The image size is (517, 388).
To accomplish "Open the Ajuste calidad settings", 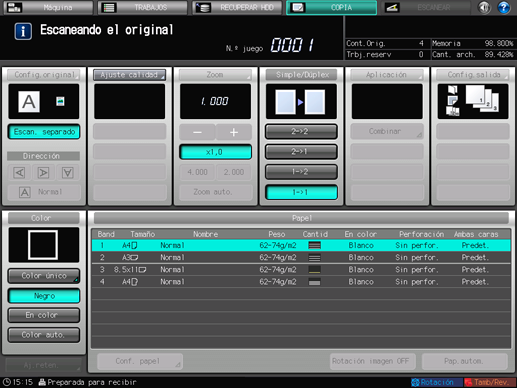I will point(129,75).
